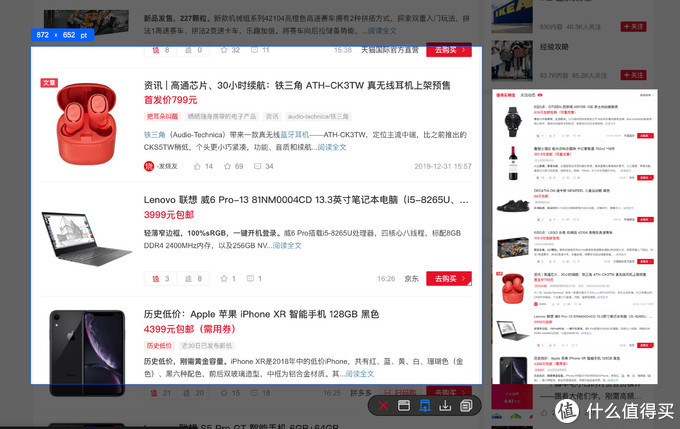Viewport: 680px width, 429px height.
Task: Click the 4399元包邮（需用券）price
Action: tap(190, 329)
